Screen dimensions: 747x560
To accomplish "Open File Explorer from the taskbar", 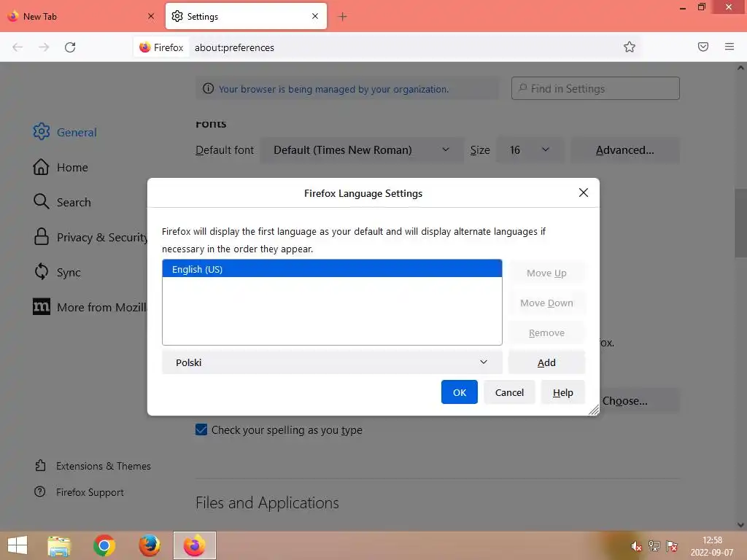I will (59, 545).
